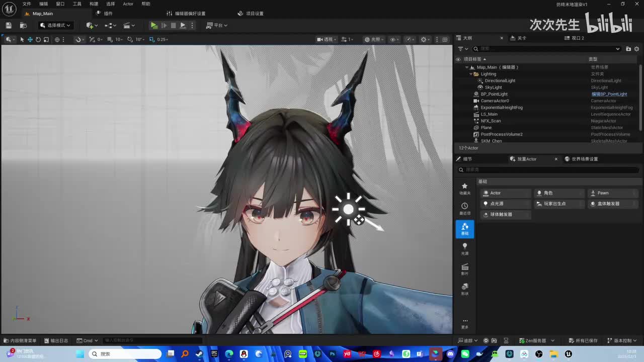
Task: Open the viewport Show eye-icon dropdown
Action: (x=394, y=39)
